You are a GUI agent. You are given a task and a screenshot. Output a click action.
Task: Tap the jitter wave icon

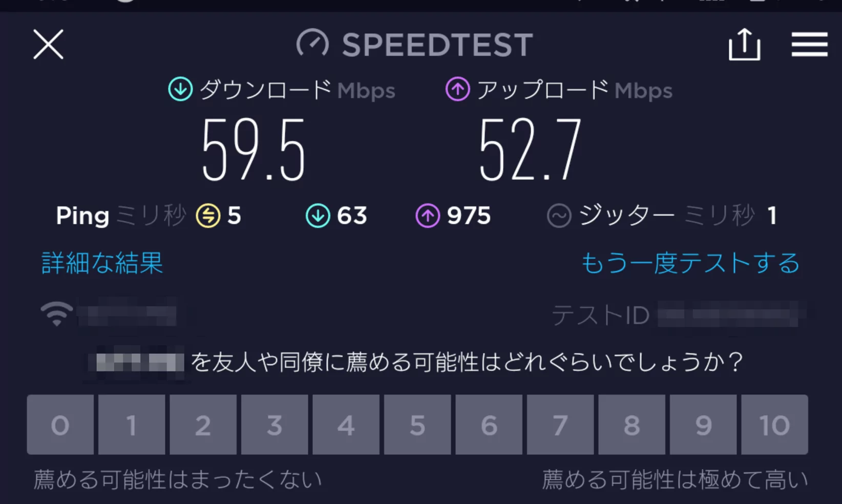pos(559,216)
